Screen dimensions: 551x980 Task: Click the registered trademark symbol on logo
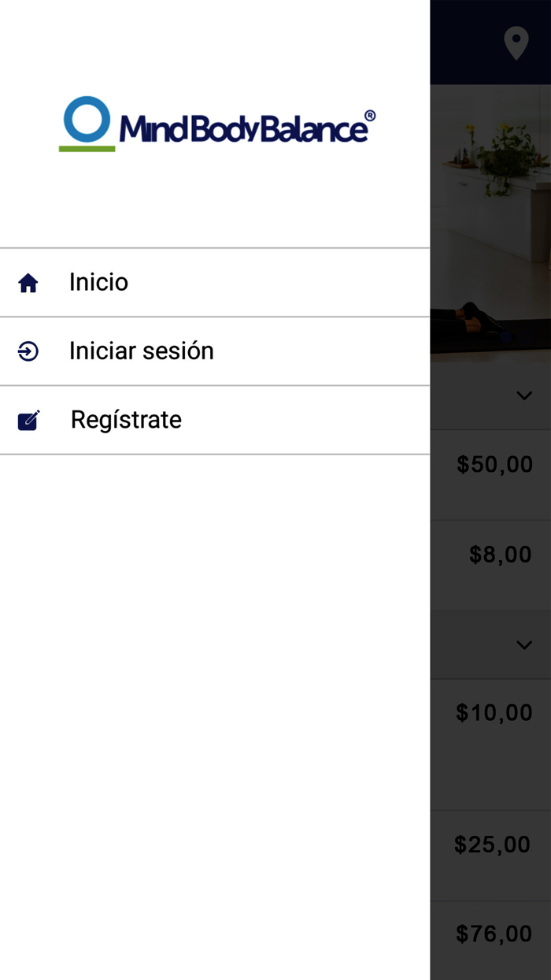(x=370, y=117)
